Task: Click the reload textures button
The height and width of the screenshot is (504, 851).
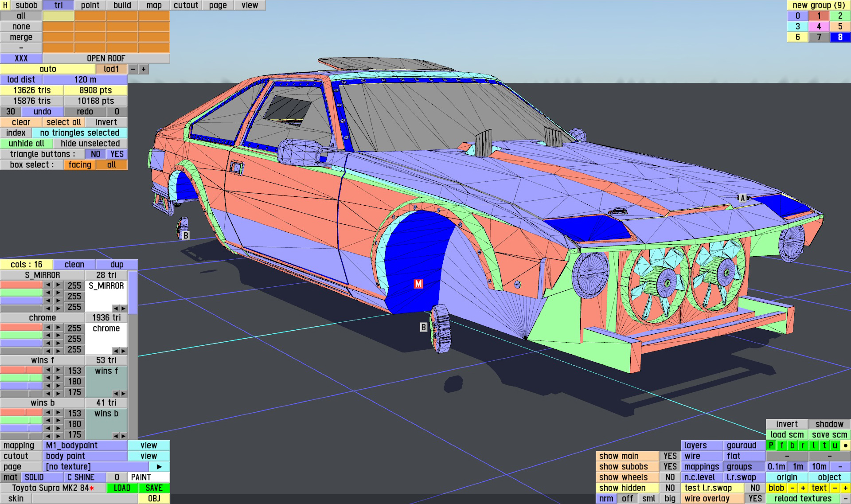Action: click(x=802, y=499)
